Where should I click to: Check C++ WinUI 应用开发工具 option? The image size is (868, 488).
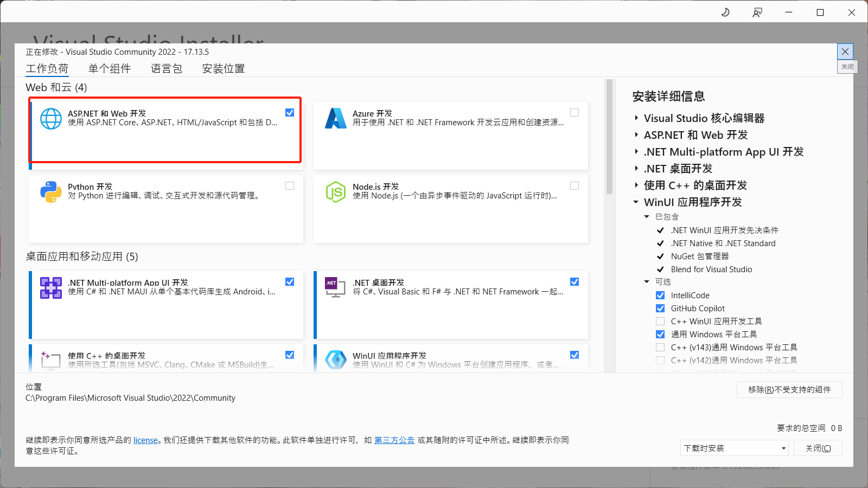click(x=660, y=322)
